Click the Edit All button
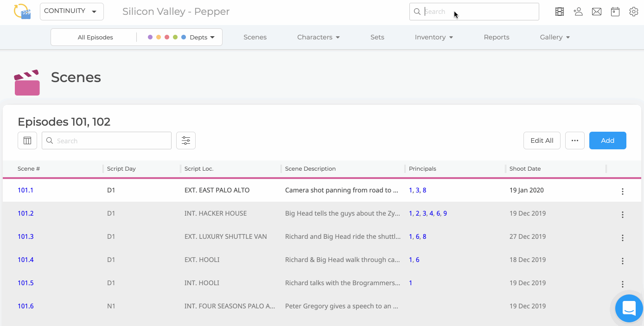The width and height of the screenshot is (644, 326). click(x=542, y=141)
